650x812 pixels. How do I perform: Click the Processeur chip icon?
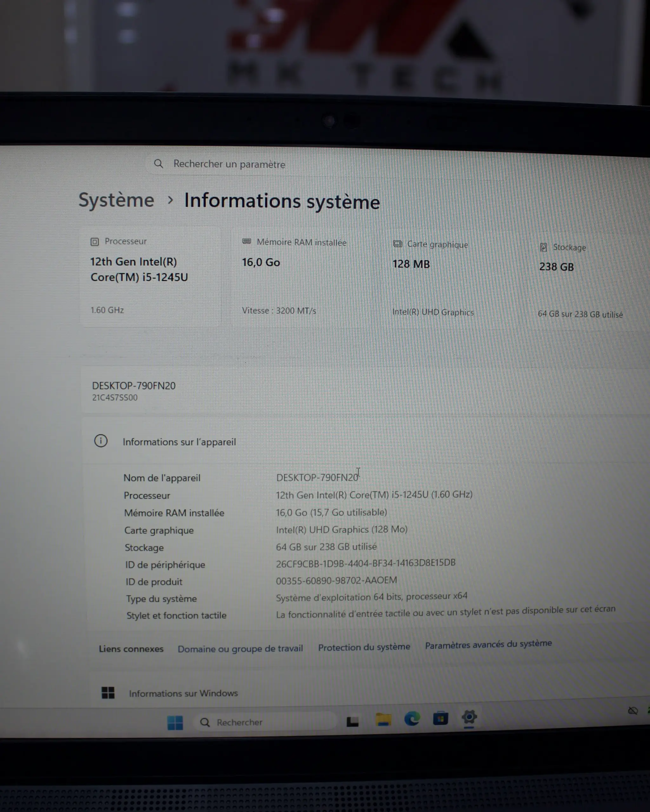(95, 242)
